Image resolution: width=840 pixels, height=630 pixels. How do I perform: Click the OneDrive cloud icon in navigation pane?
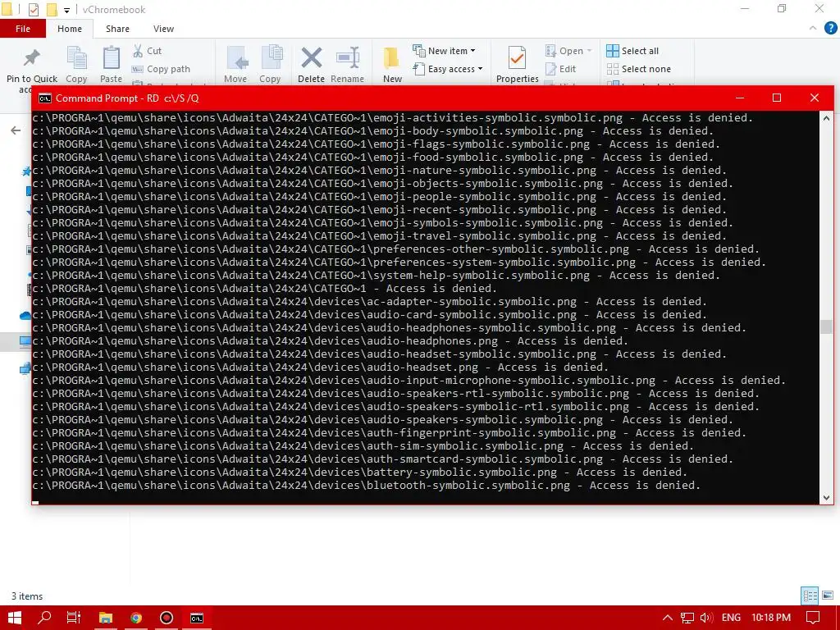click(25, 316)
